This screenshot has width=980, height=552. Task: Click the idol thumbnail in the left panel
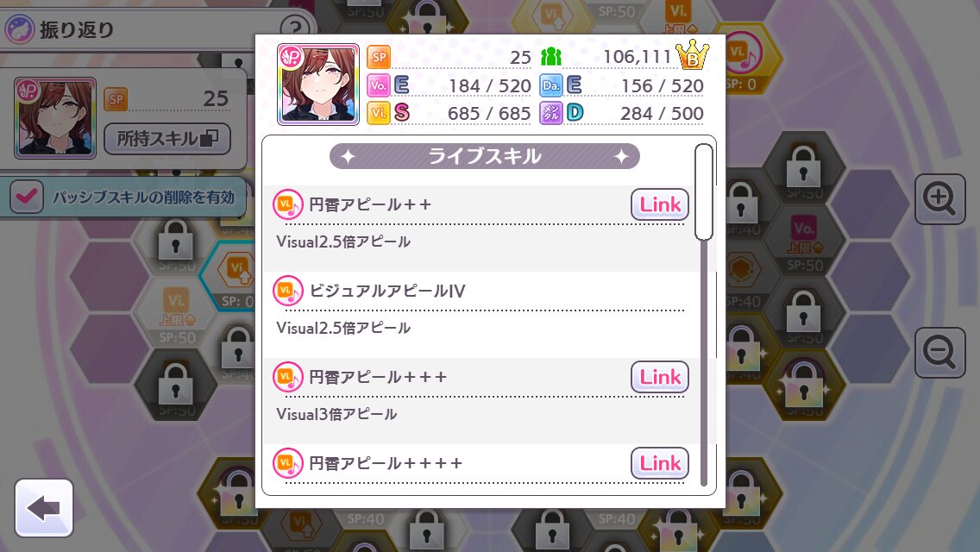55,117
